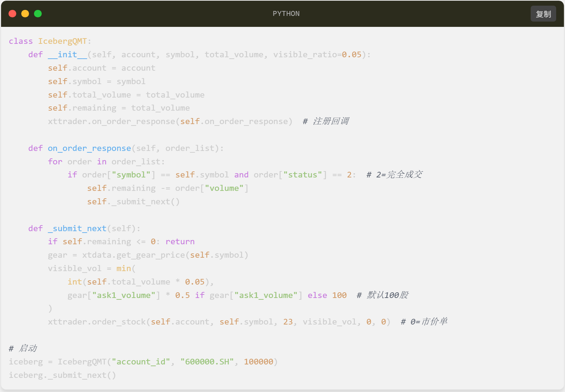Screen dimensions: 565x392
Task: Click the visible_ratio default value 0.05
Action: 351,55
